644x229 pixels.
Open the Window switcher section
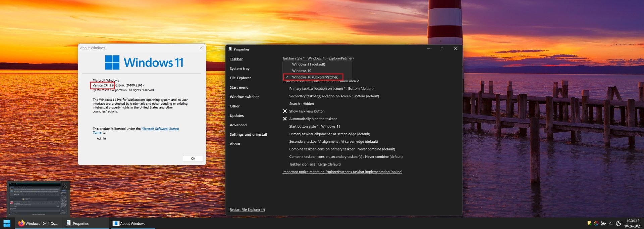244,97
